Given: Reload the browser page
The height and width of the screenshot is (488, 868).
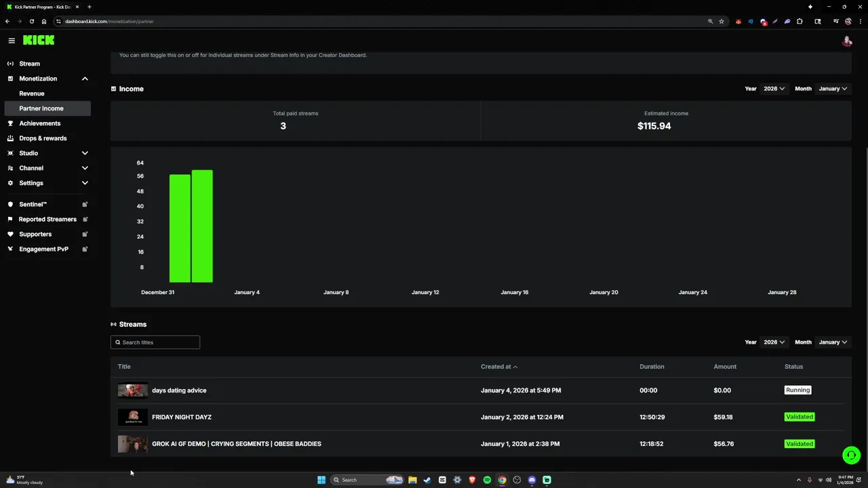Looking at the screenshot, I should [x=31, y=21].
